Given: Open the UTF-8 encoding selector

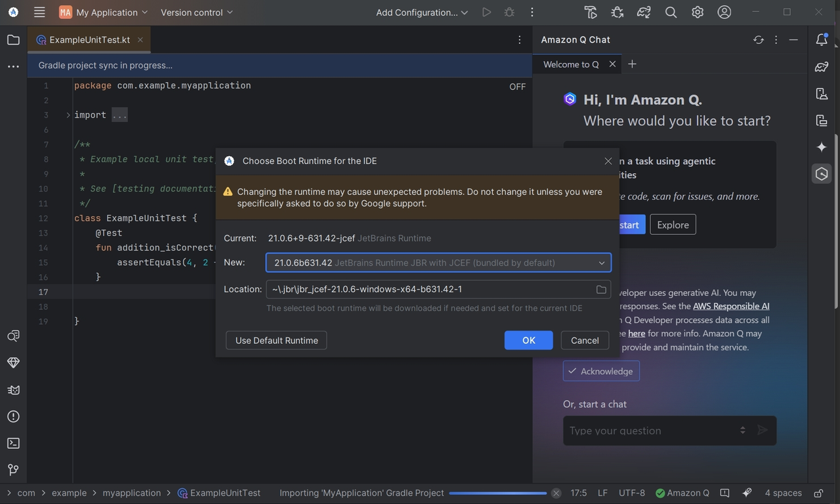Looking at the screenshot, I should point(631,493).
